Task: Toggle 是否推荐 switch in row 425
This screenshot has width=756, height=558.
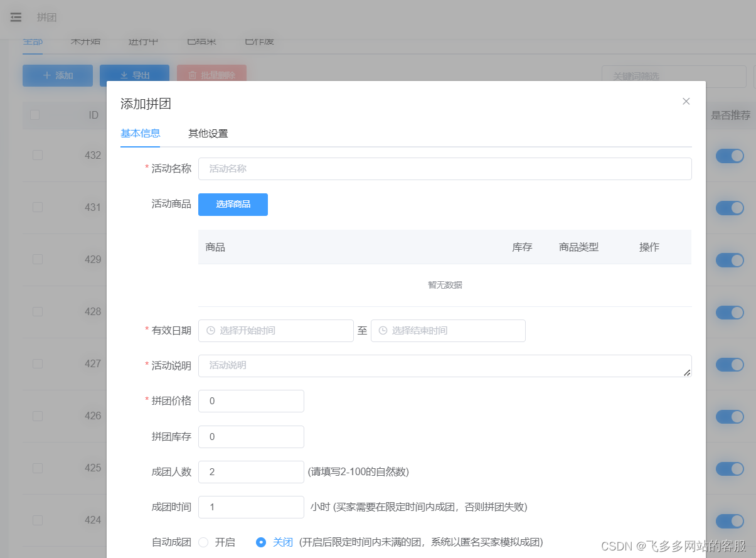Action: 730,468
